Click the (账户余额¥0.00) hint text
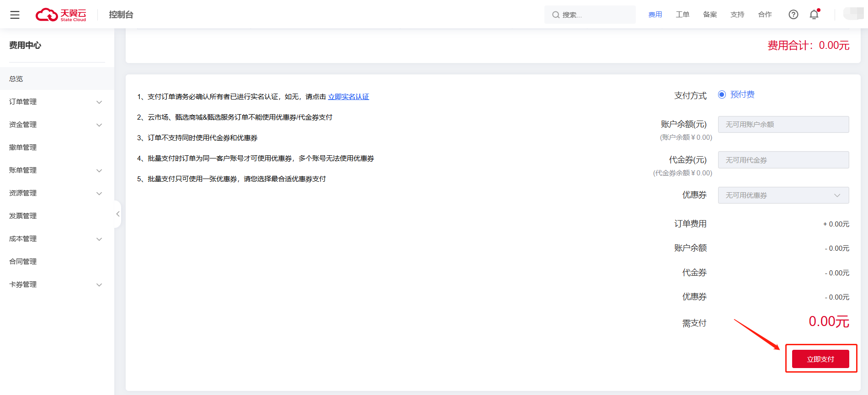 pos(686,137)
